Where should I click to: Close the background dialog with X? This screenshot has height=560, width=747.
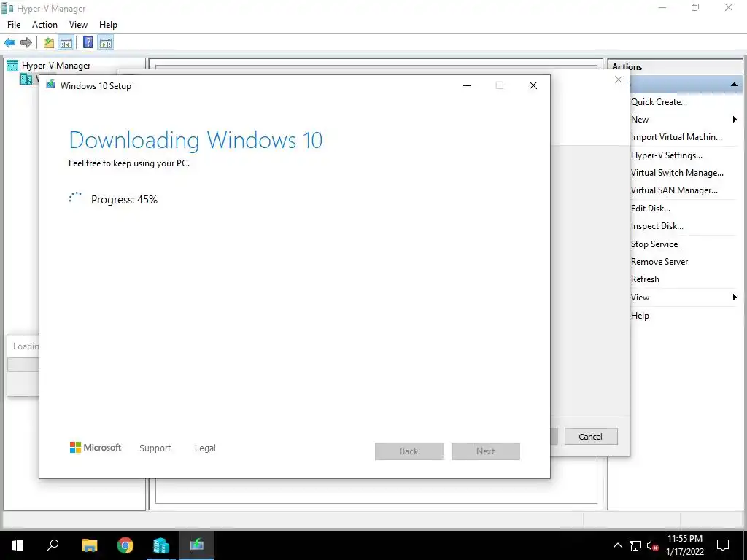point(619,79)
